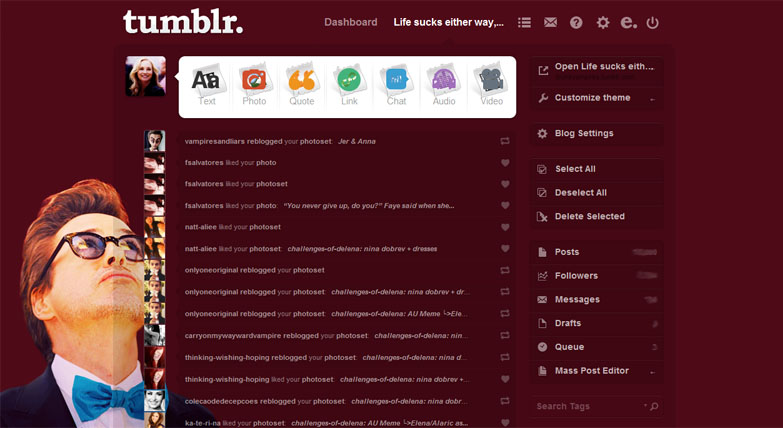Click the Queue clock icon
Screen dimensions: 783x428
coord(542,347)
